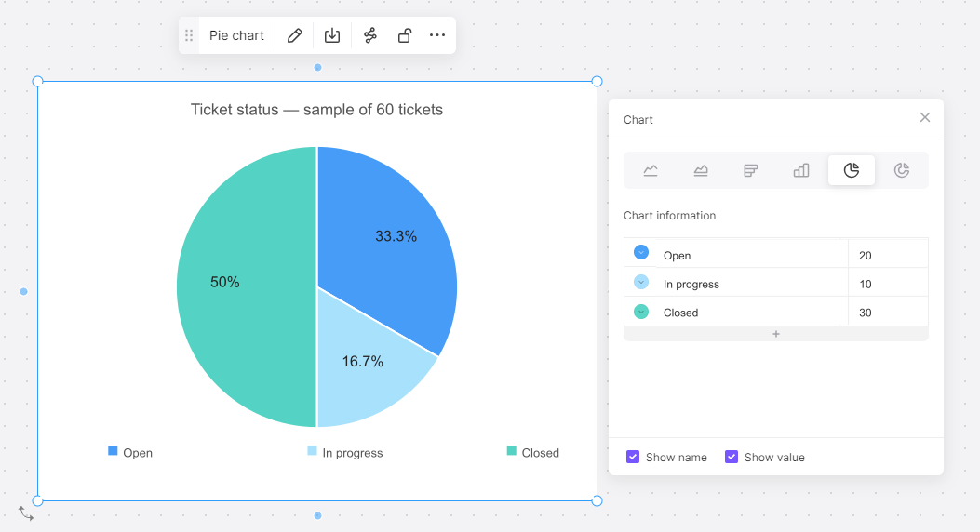Click the download export icon
Viewport: 980px width, 532px height.
pyautogui.click(x=332, y=35)
